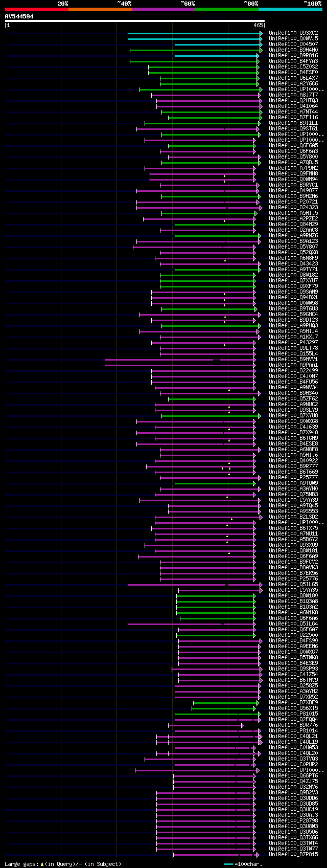Click the green ~80% identity legend segment
The image size is (327, 868).
(227, 9)
